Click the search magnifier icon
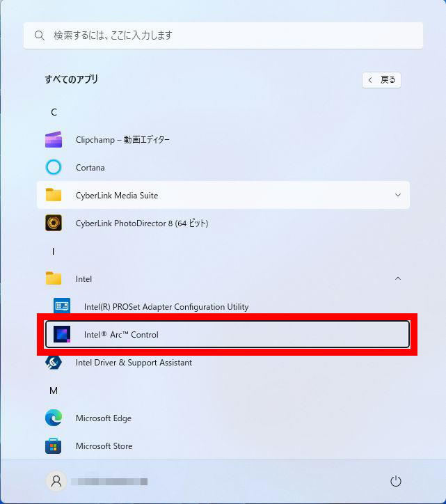 coord(39,36)
